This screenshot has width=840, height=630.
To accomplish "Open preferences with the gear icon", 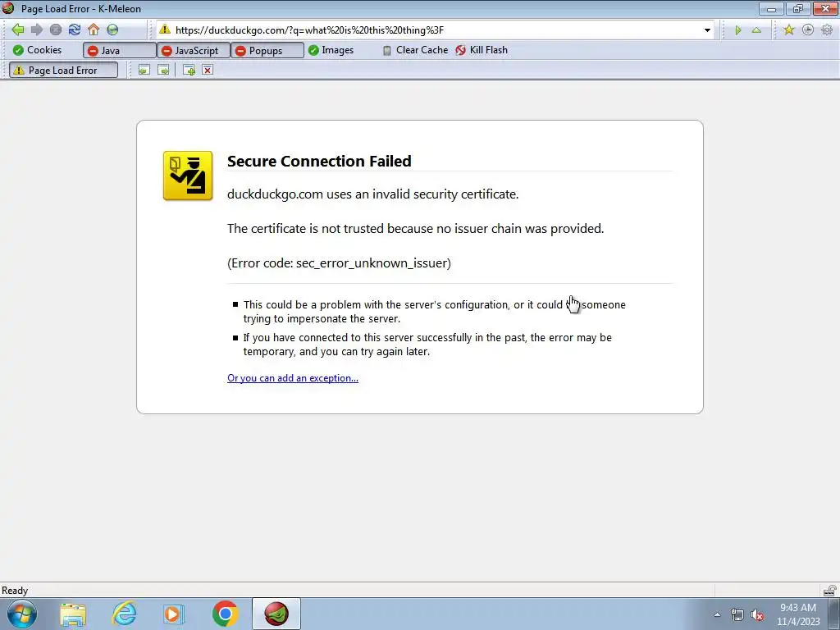I will pos(827,30).
